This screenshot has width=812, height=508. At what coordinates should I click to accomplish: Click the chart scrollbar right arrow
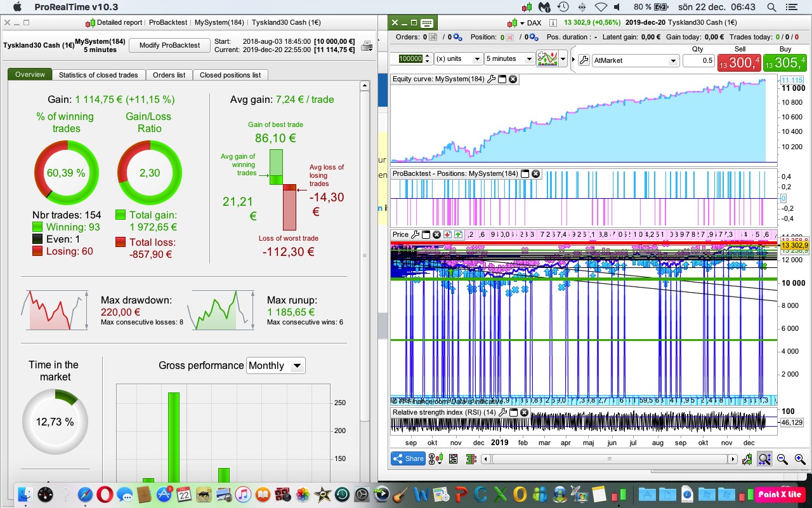[x=733, y=459]
